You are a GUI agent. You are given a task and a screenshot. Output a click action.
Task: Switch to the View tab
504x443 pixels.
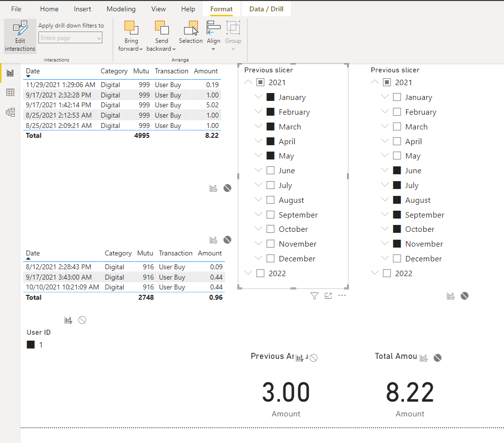click(158, 9)
